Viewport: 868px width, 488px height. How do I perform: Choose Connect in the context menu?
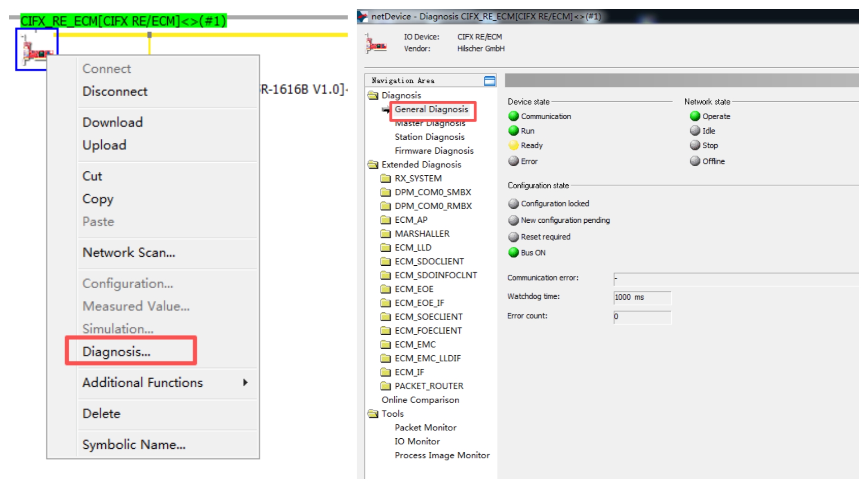click(x=107, y=69)
